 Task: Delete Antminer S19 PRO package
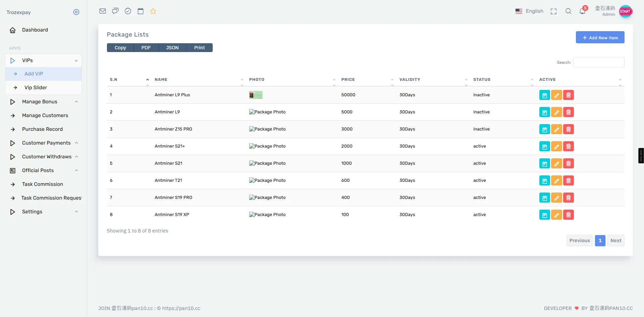click(569, 198)
